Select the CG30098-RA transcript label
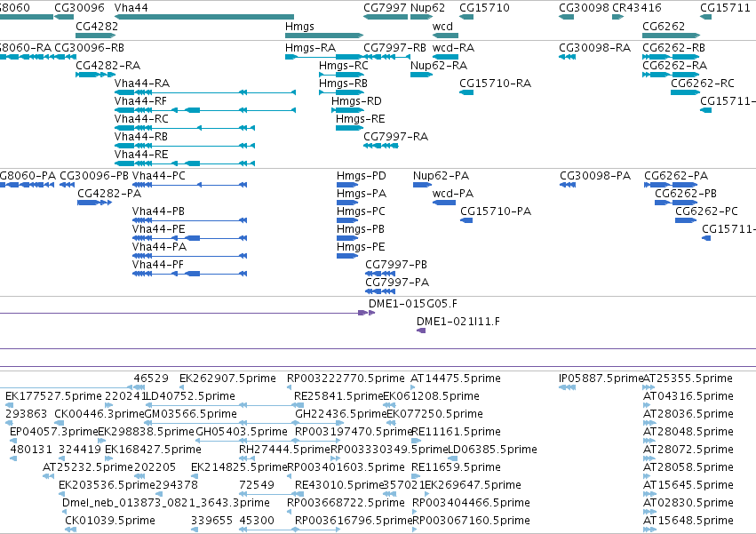This screenshot has height=534, width=756. click(594, 48)
